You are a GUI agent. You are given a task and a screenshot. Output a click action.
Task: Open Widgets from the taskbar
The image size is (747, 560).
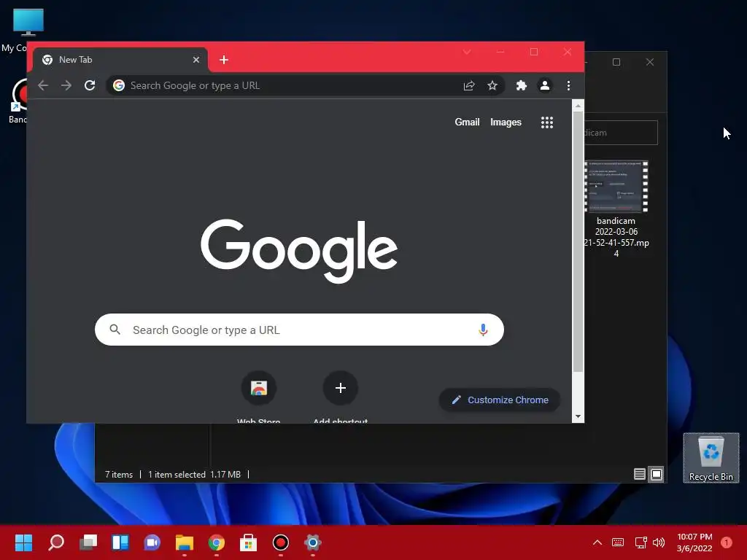point(120,542)
